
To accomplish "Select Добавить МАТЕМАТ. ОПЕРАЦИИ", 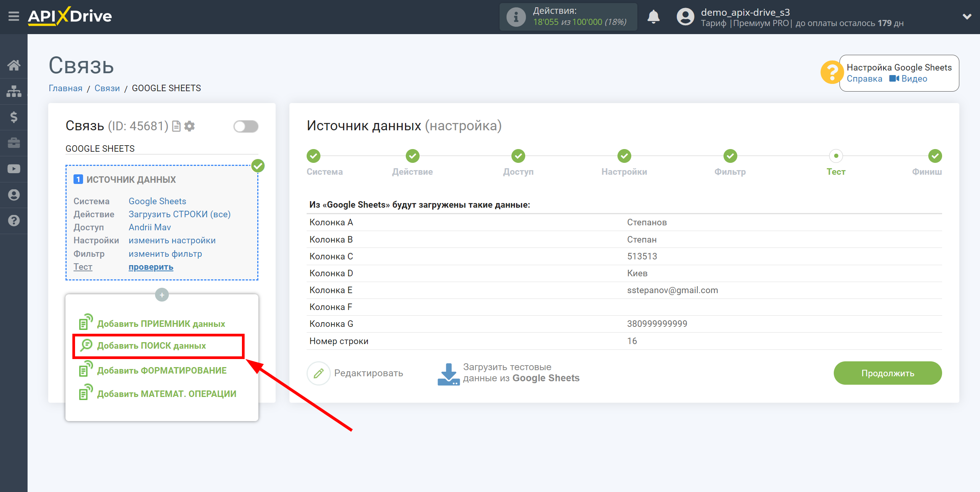I will tap(157, 394).
